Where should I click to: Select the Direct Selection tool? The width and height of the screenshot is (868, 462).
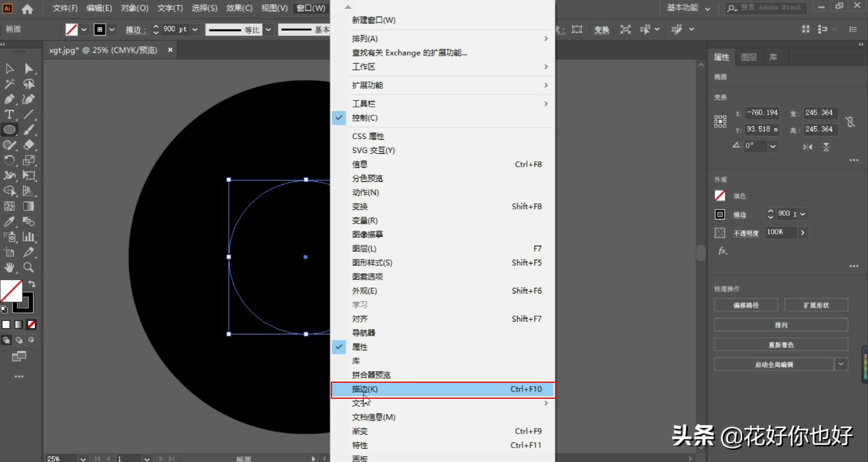[29, 69]
